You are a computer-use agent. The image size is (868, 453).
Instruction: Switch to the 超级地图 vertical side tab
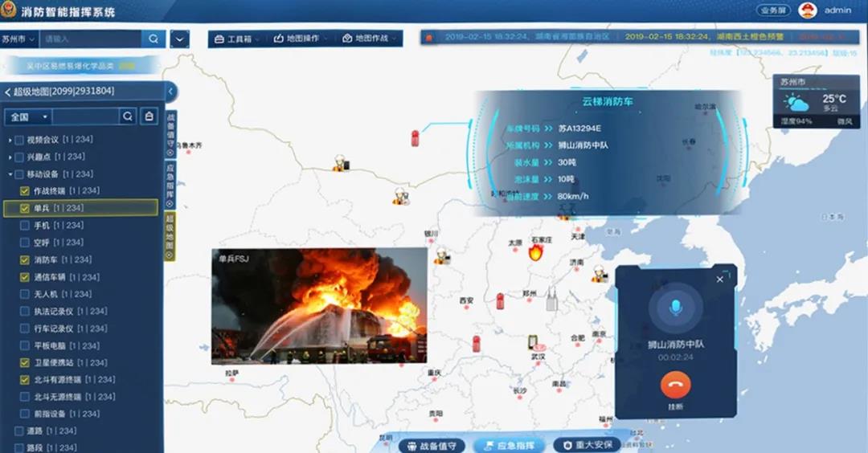(x=170, y=236)
